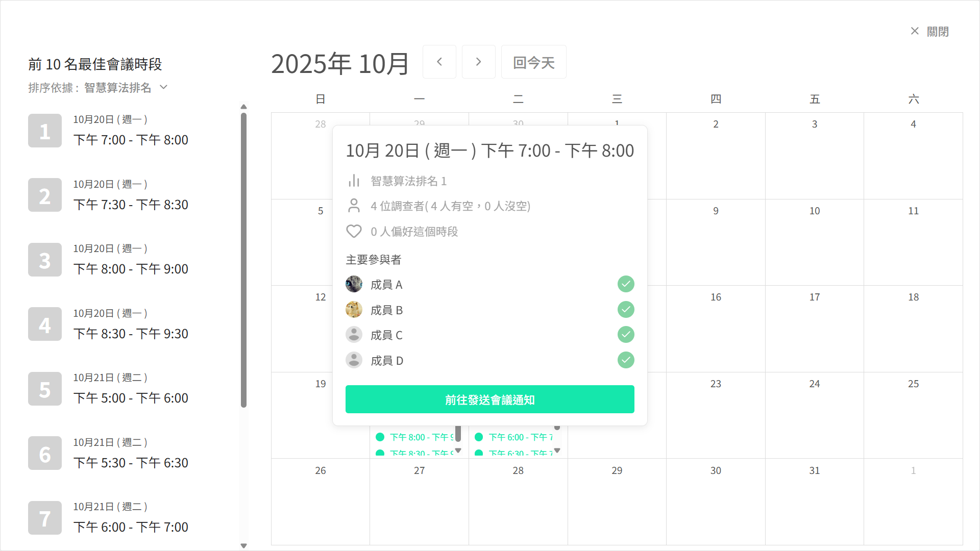The width and height of the screenshot is (980, 551).
Task: Open the 智慧算法排名 sort dropdown
Action: click(122, 87)
